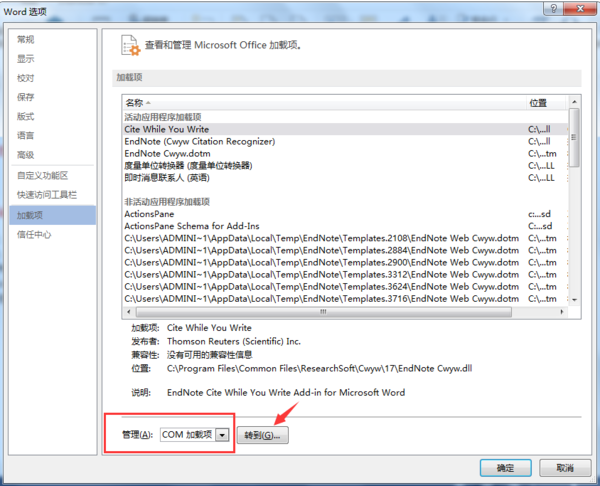The image size is (600, 486).
Task: Click the EndNote Cite While You Write description
Action: pyautogui.click(x=286, y=393)
